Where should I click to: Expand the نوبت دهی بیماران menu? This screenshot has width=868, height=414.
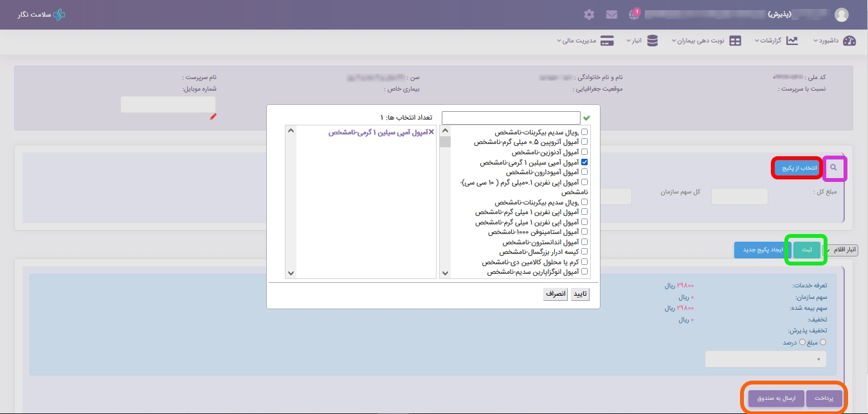coord(706,40)
